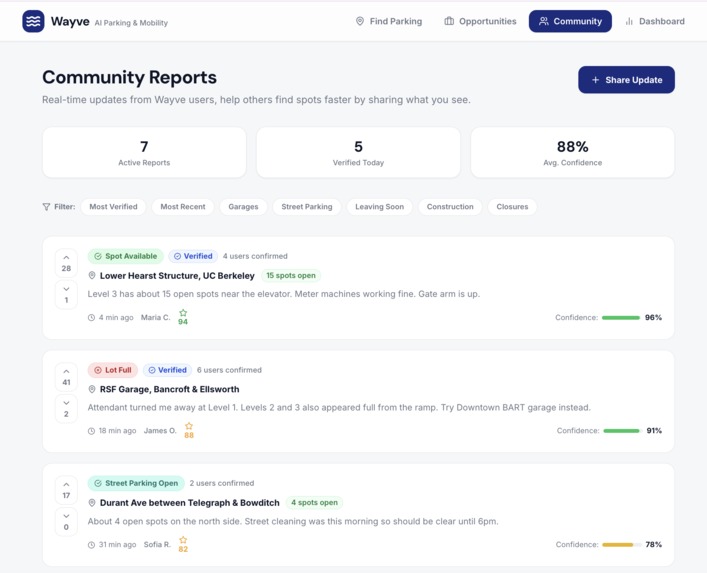Viewport: 707px width, 573px height.
Task: Upvote the Lower Hearst Structure report
Action: click(x=66, y=263)
